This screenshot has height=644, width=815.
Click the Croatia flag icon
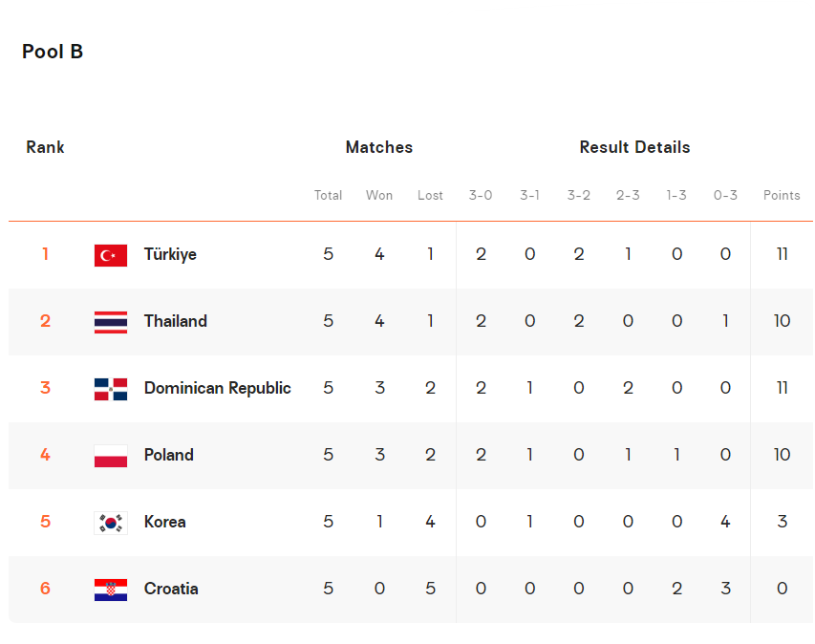click(111, 590)
